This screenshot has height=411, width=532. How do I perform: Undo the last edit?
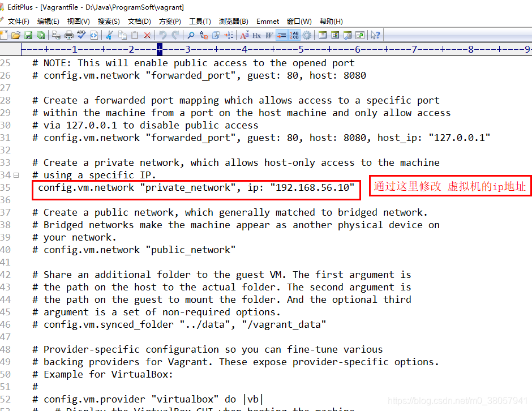tap(163, 35)
